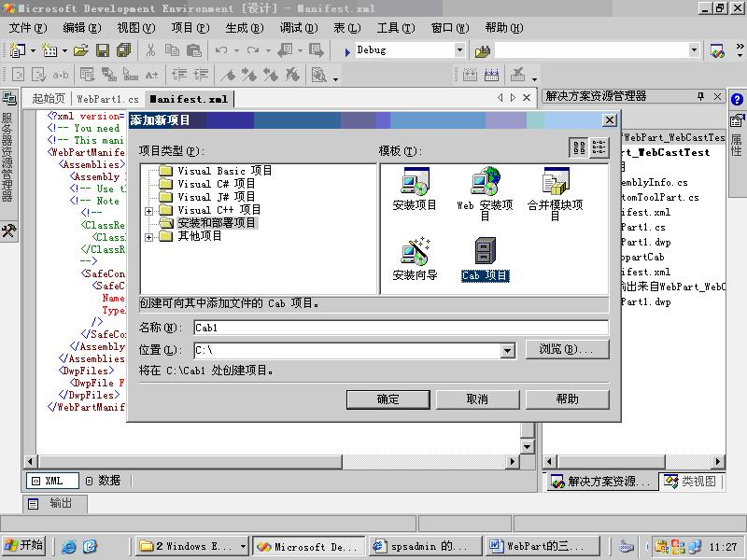Open the properties sidebar icon
Screen dimensions: 747x560
pos(737,120)
